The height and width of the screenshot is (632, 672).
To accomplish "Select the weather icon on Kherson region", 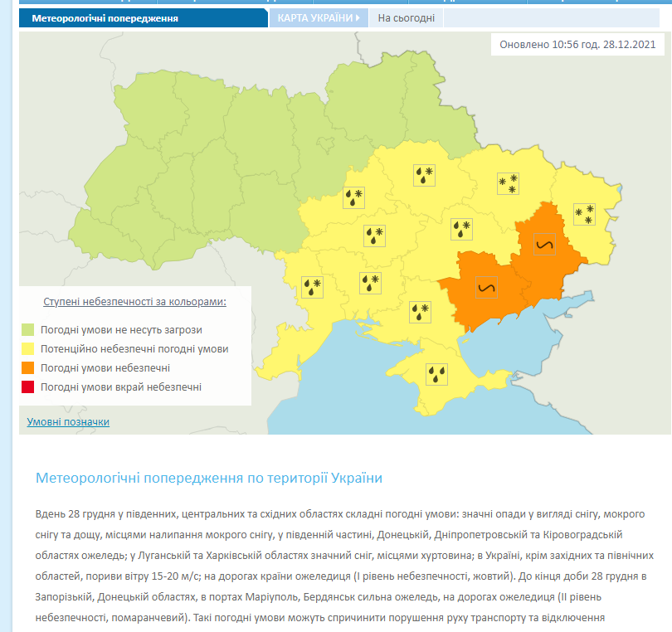I will point(421,312).
